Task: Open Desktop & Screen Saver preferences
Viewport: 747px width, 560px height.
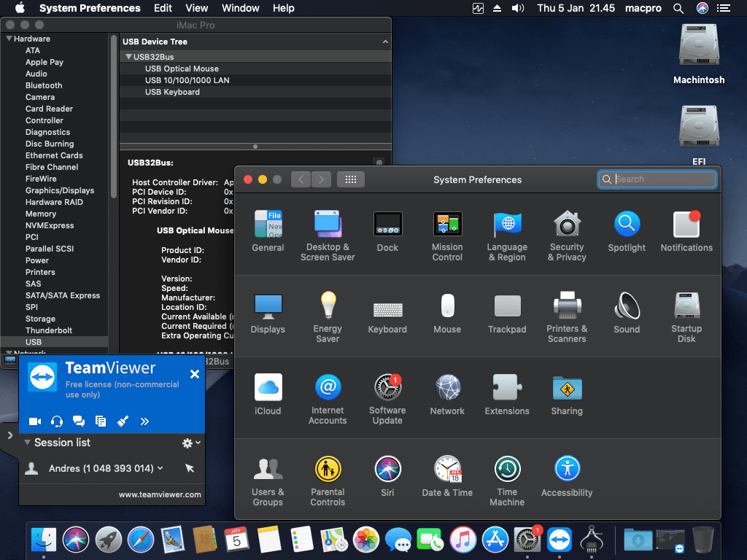Action: [x=328, y=236]
